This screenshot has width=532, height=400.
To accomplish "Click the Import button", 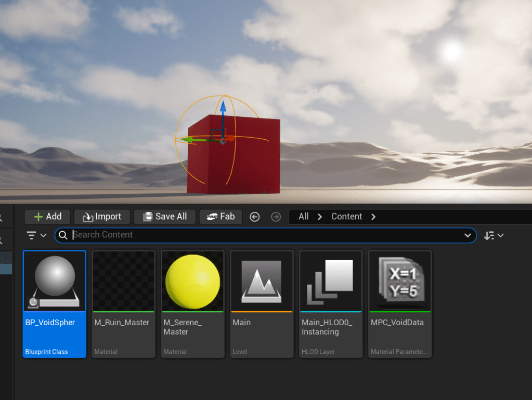I will coord(102,217).
